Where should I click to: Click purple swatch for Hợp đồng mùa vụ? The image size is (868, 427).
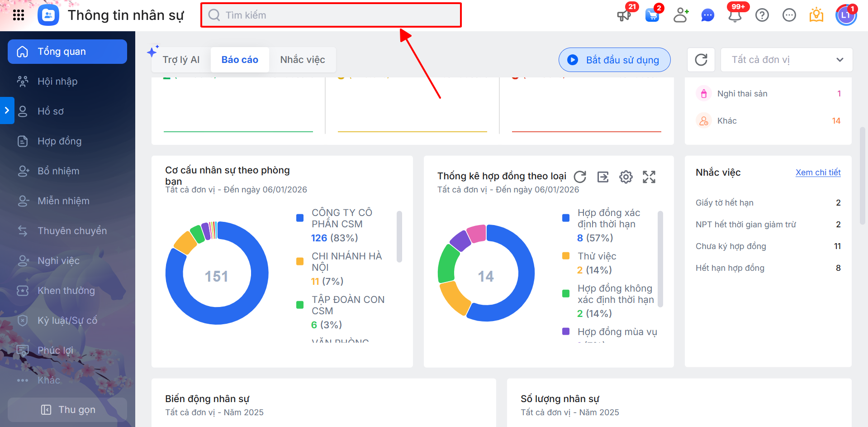point(566,331)
